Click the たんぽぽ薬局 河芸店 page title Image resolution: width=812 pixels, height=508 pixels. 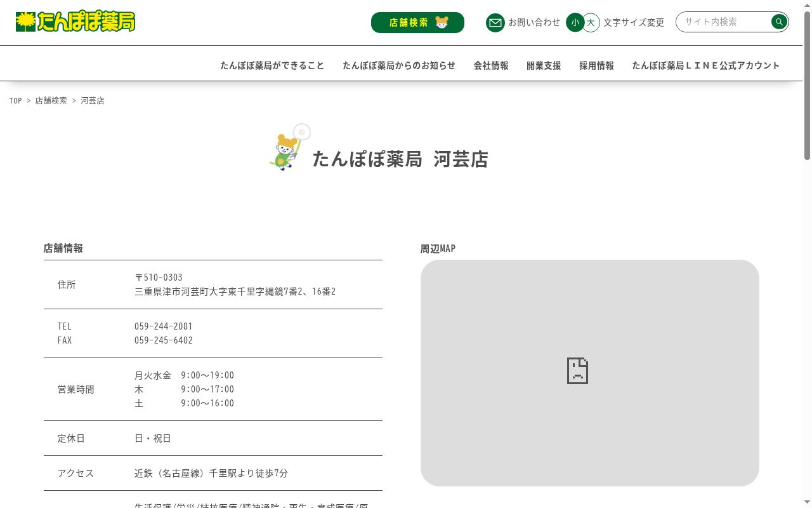400,159
